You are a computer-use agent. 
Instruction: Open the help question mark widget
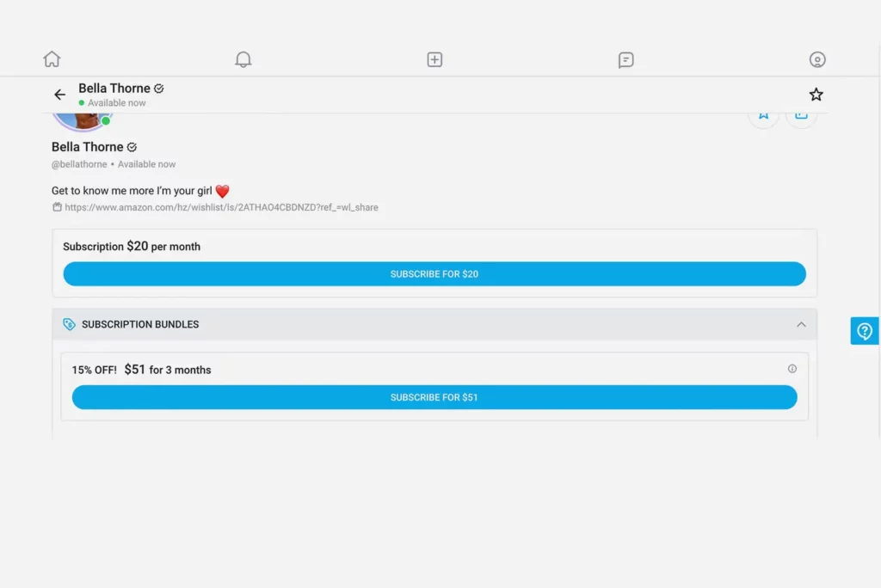[x=864, y=331]
